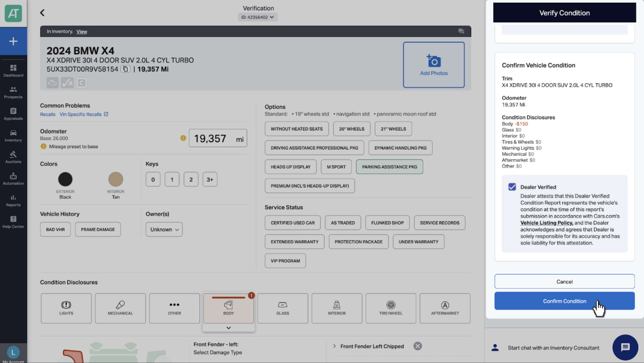Click the odometer info warning icon

(x=183, y=138)
